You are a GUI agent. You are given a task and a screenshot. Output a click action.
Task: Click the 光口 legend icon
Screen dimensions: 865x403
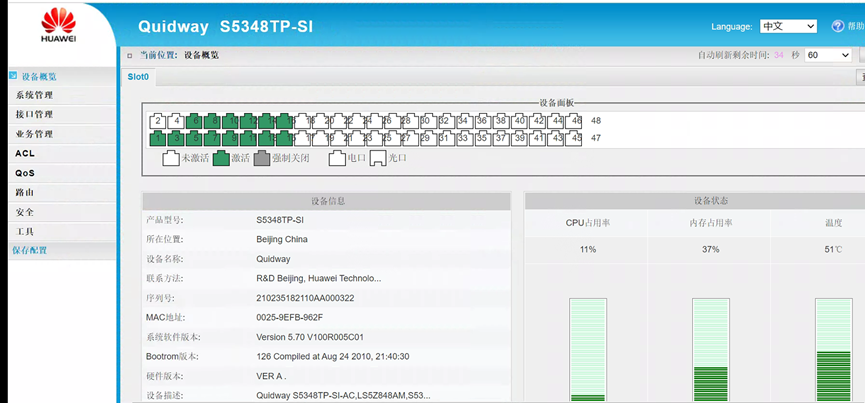coord(378,158)
